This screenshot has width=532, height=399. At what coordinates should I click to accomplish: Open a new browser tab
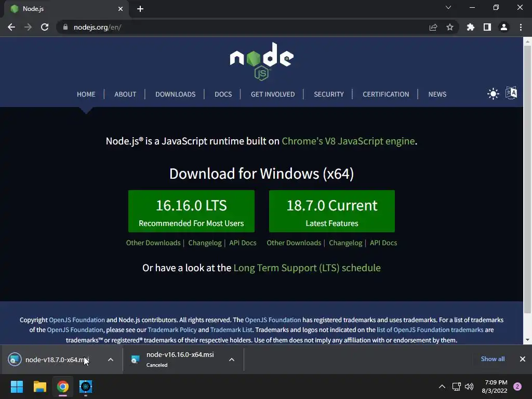tap(140, 9)
